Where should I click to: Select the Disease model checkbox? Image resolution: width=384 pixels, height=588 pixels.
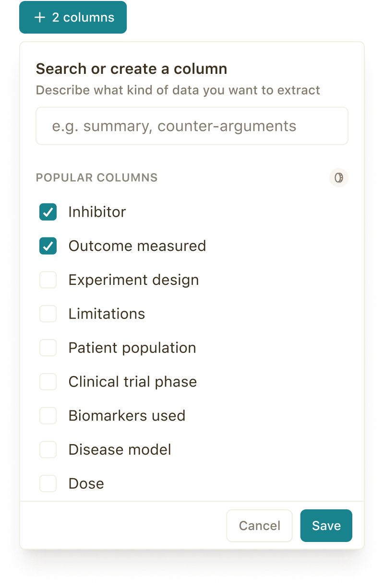click(x=48, y=449)
